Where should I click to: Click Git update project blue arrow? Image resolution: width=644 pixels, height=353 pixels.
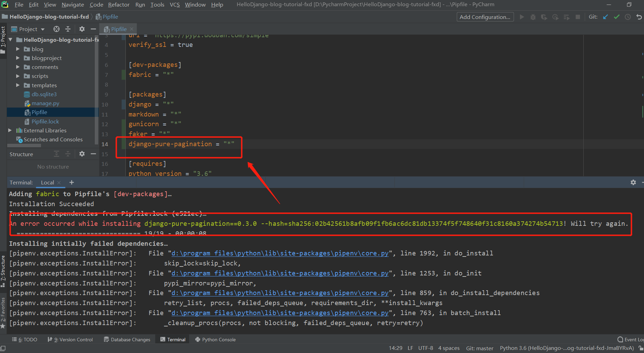coord(605,17)
